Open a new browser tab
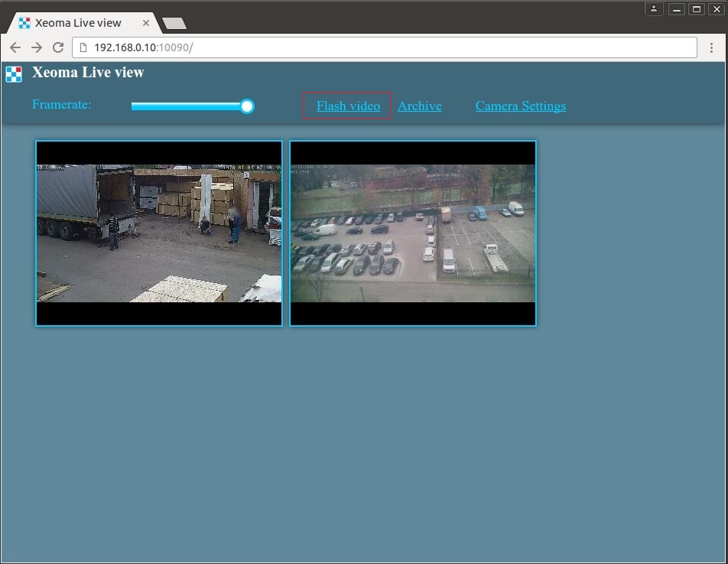728x564 pixels. pyautogui.click(x=174, y=23)
